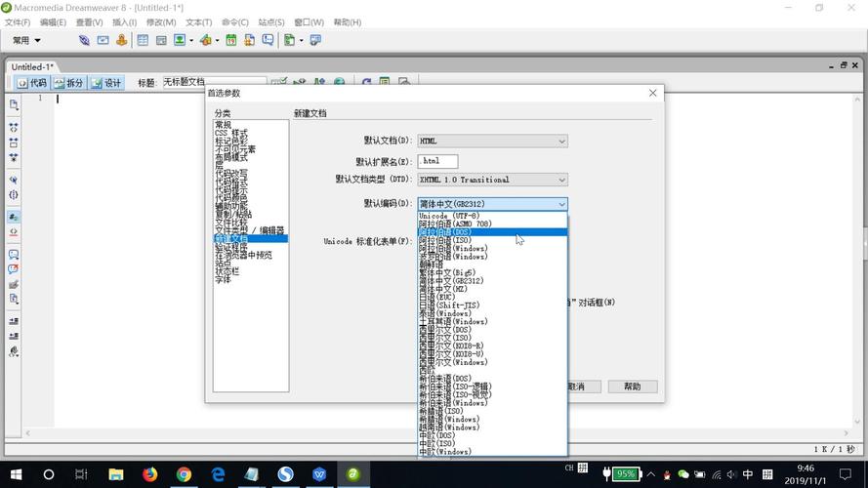
Task: Choose 希腊语(ISO) in encoding list
Action: 492,411
